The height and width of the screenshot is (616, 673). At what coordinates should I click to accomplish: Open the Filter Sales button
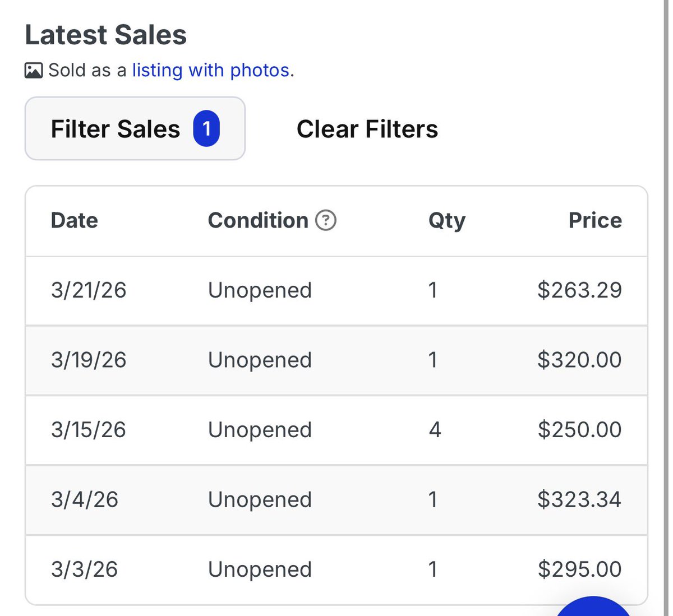pyautogui.click(x=135, y=129)
